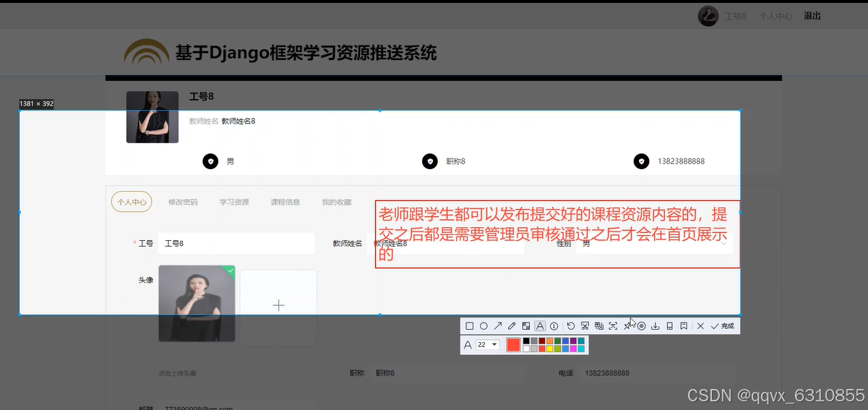The height and width of the screenshot is (410, 868).
Task: Click the shield icon beside 职称8
Action: 430,161
